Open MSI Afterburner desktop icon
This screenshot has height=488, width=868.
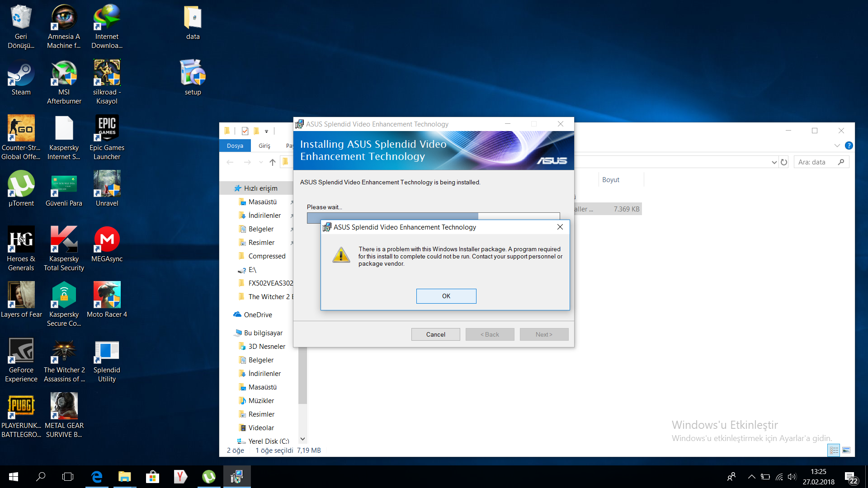click(x=64, y=82)
